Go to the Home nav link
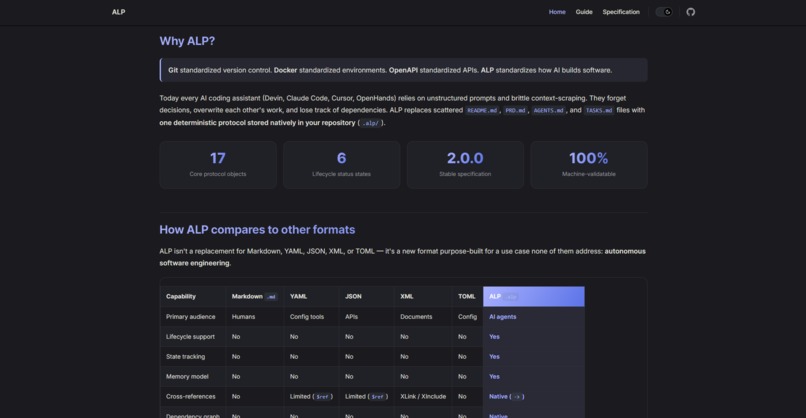 coord(557,12)
